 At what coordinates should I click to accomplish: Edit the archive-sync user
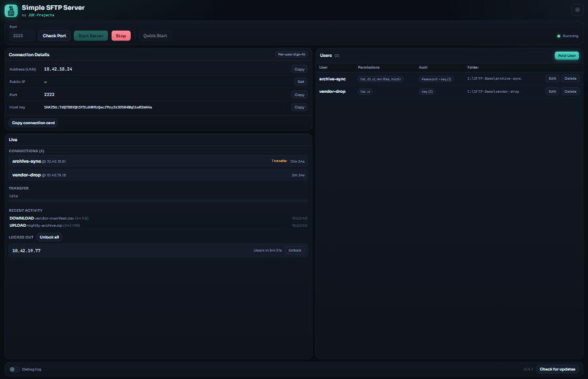(552, 78)
